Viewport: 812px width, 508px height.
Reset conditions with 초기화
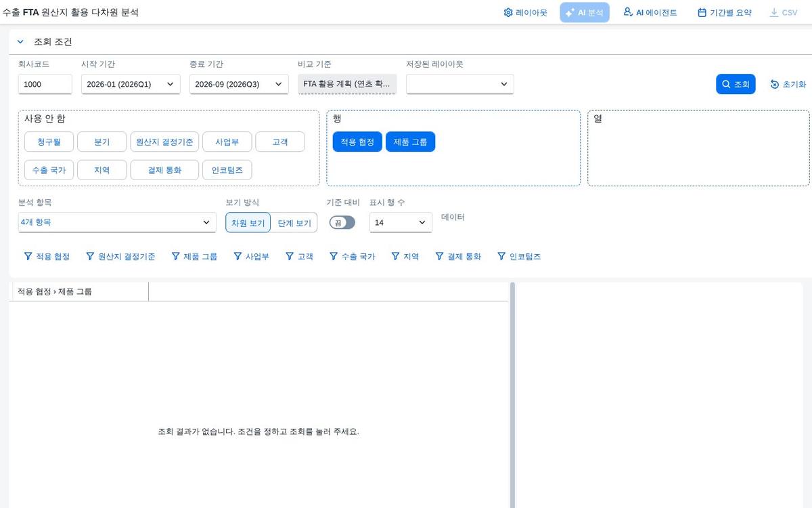pos(788,84)
